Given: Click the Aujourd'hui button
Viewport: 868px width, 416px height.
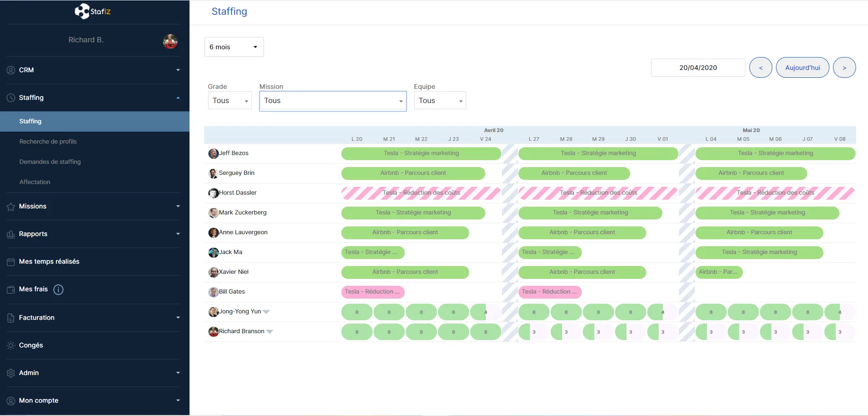Looking at the screenshot, I should [803, 68].
